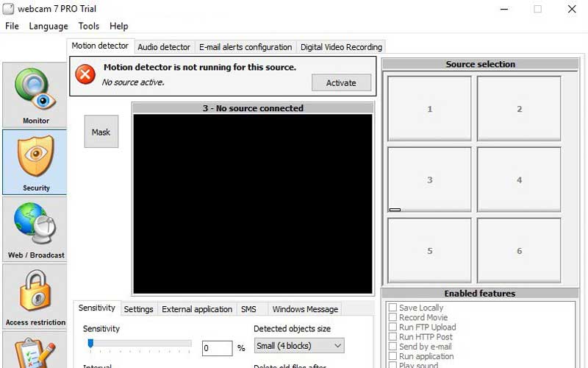Click the red error status icon
The image size is (588, 368).
coord(85,74)
